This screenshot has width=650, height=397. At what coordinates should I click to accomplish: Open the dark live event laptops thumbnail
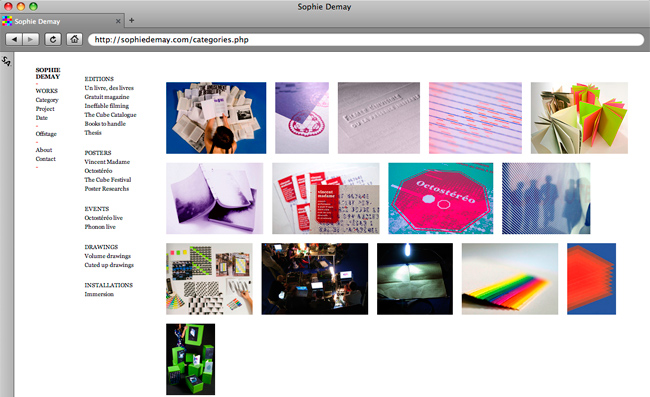tap(315, 279)
